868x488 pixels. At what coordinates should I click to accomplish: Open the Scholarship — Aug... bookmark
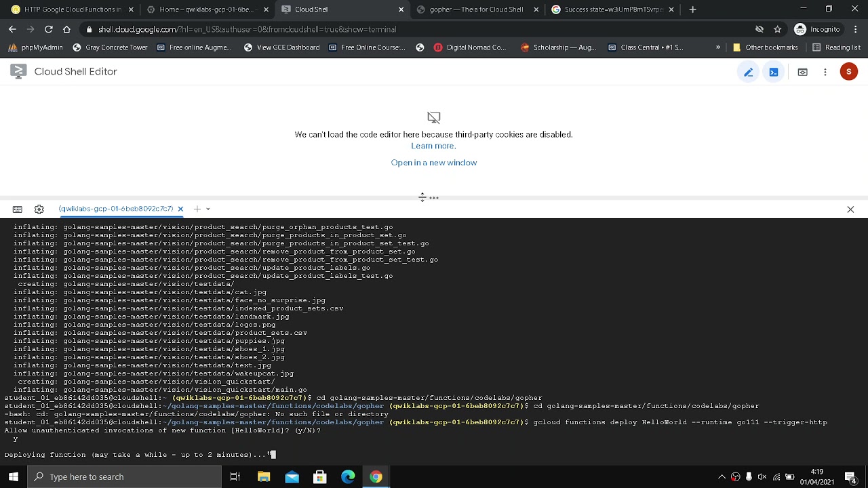(x=559, y=47)
